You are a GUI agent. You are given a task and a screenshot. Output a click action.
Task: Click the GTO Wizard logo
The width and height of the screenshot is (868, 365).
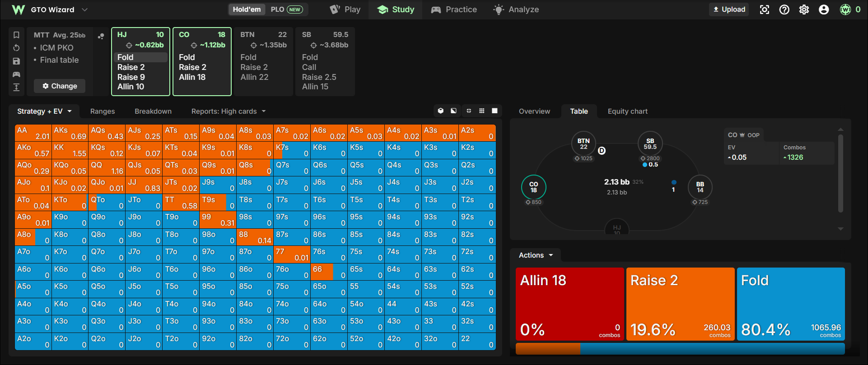coord(18,9)
